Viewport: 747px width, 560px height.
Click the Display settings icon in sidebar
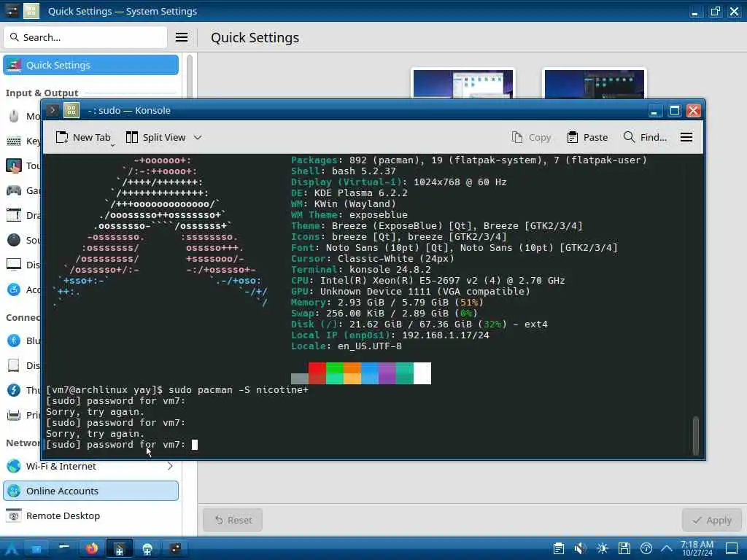click(x=14, y=265)
